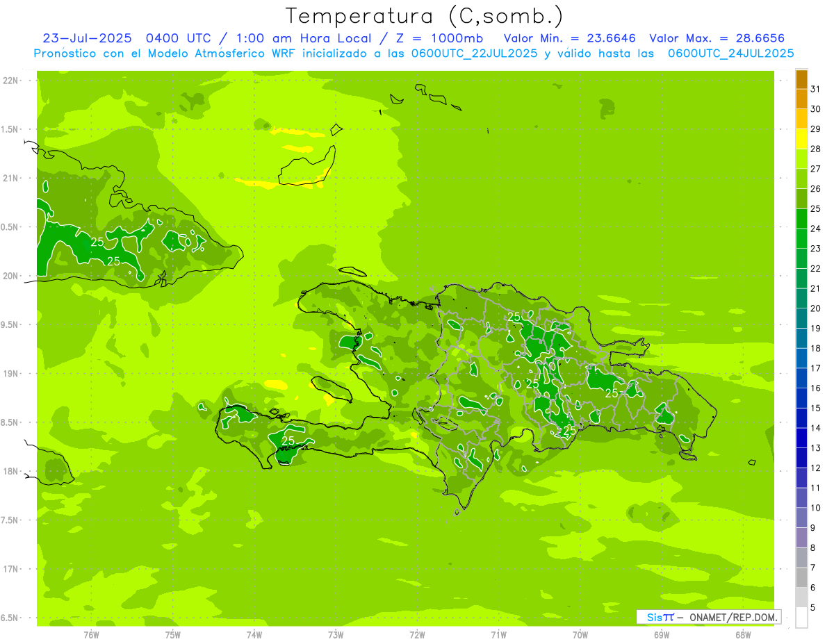Click the '72W' longitude label

[417, 634]
